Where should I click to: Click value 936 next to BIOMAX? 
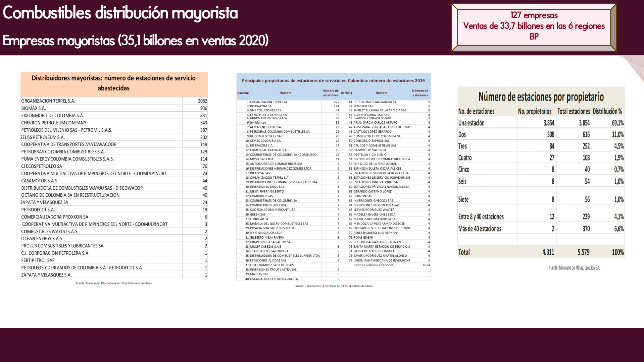tap(204, 108)
